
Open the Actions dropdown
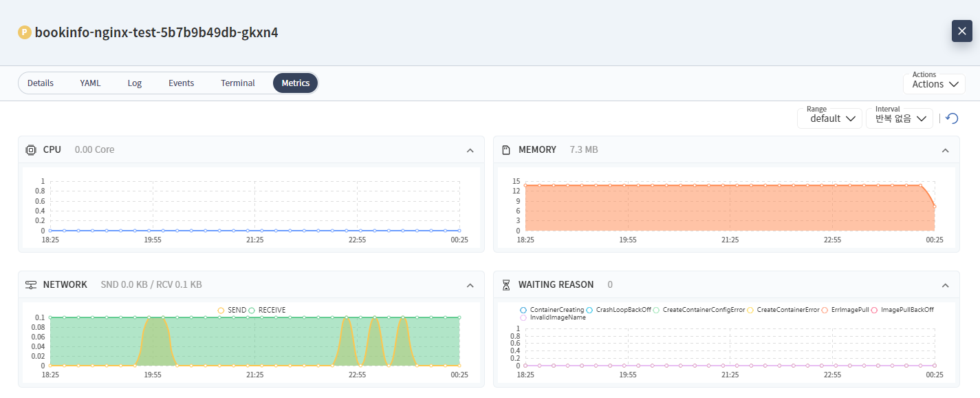(x=935, y=84)
